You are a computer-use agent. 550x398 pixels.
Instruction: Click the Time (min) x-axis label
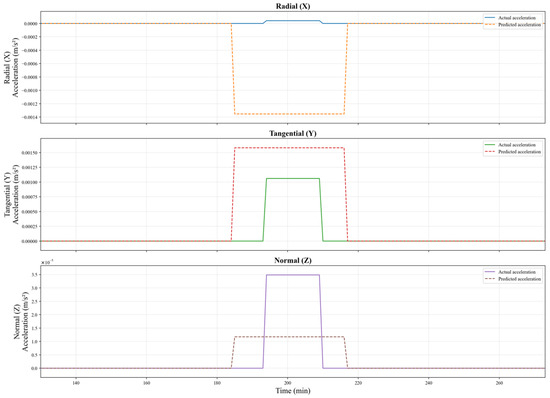293,391
